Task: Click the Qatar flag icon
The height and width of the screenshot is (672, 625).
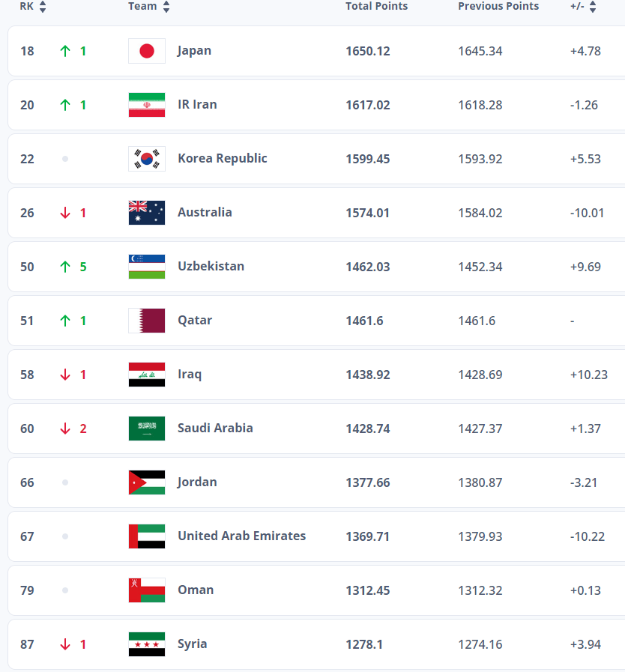Action: [x=147, y=321]
